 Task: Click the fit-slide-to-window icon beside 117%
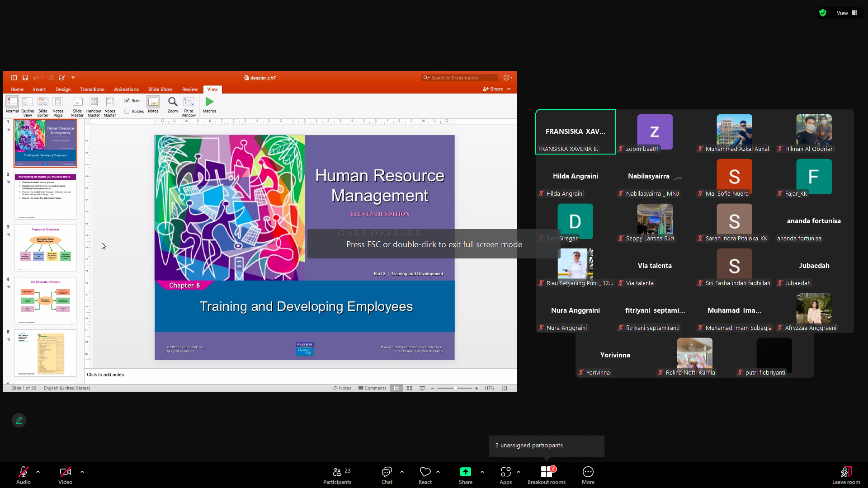click(x=505, y=388)
